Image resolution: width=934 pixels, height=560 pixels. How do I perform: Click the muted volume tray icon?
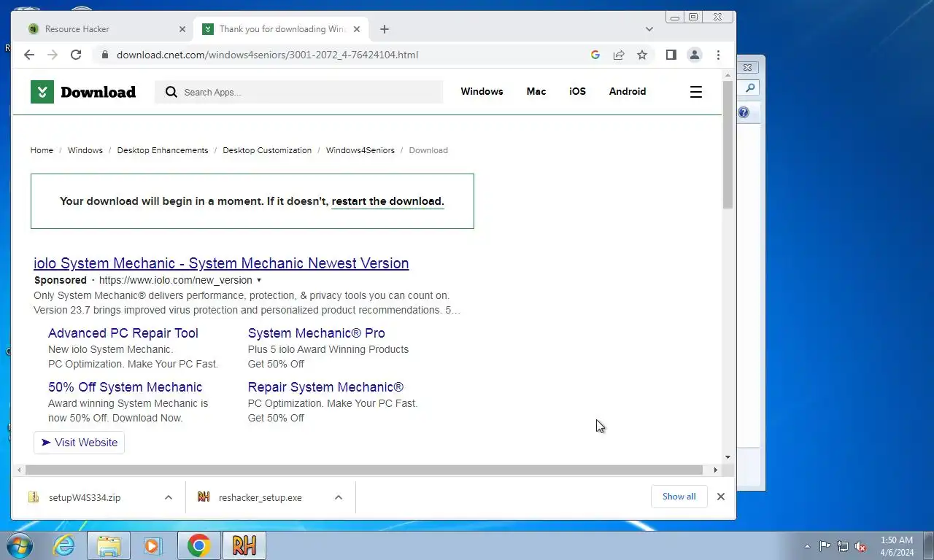coord(861,546)
